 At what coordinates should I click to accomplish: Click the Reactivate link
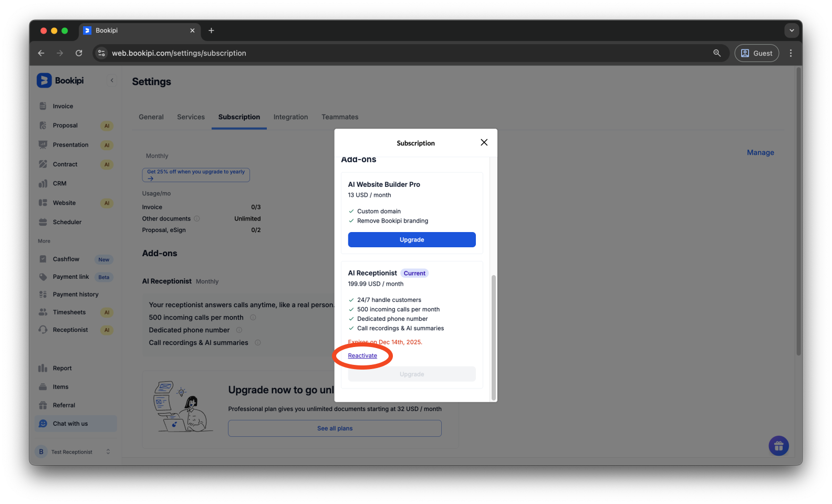362,355
